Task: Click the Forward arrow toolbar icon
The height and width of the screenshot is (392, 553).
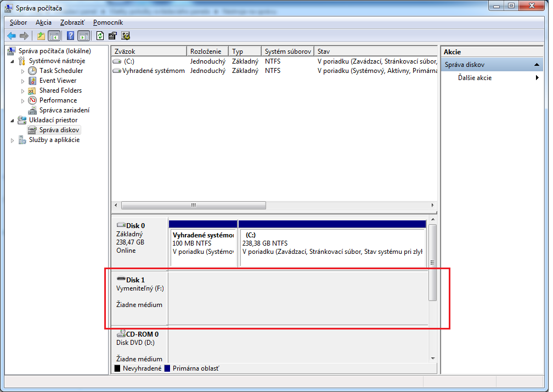Action: [x=24, y=36]
